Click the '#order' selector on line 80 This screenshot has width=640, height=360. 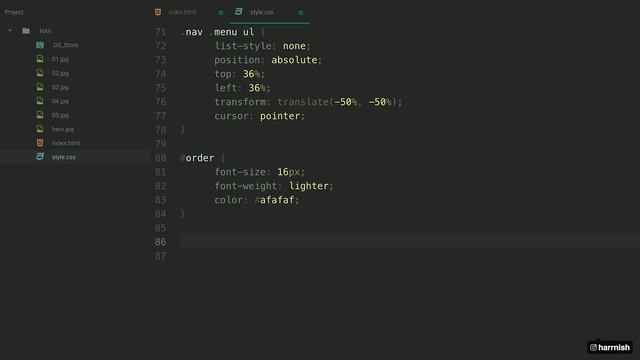[x=197, y=158]
